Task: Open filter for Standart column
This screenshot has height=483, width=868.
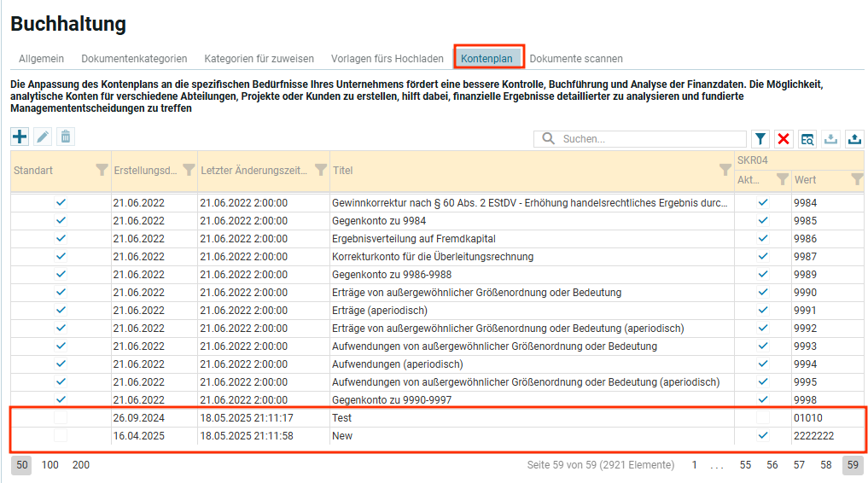Action: pyautogui.click(x=102, y=170)
